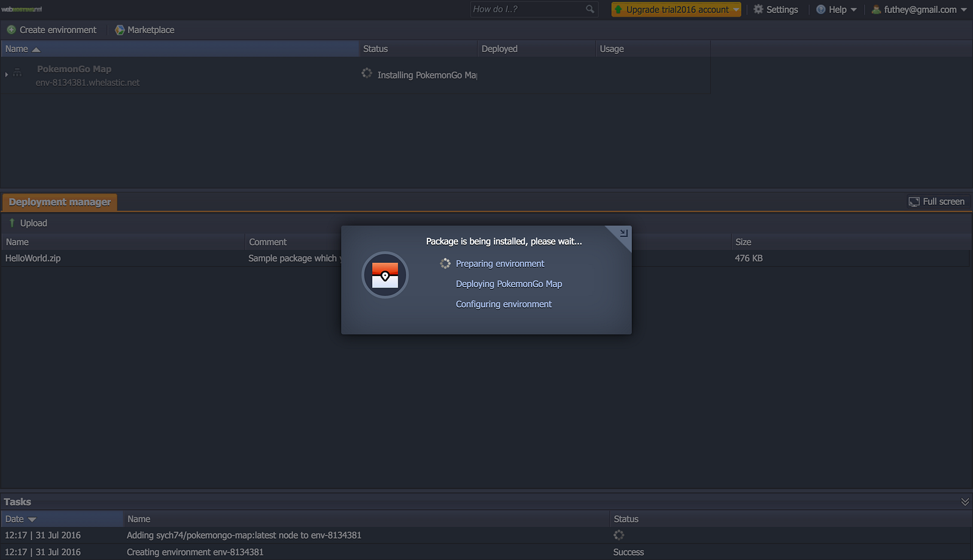Click the Tasks Name column header

pyautogui.click(x=366, y=519)
